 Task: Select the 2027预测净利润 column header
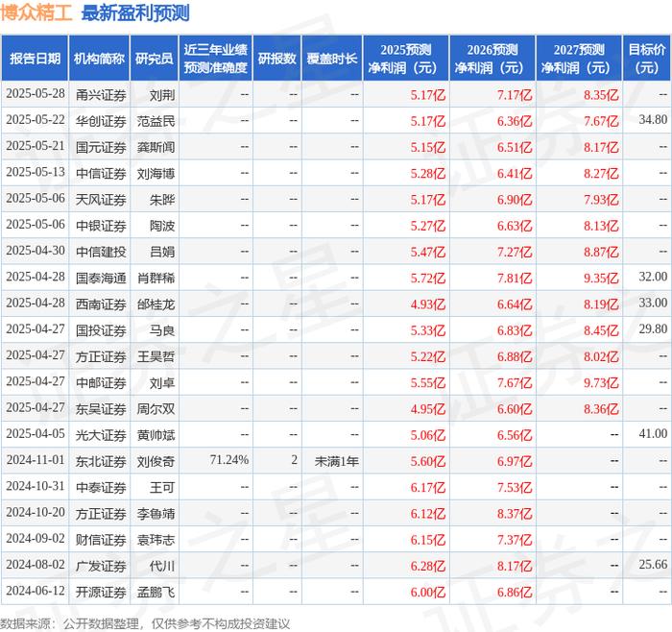pos(579,59)
